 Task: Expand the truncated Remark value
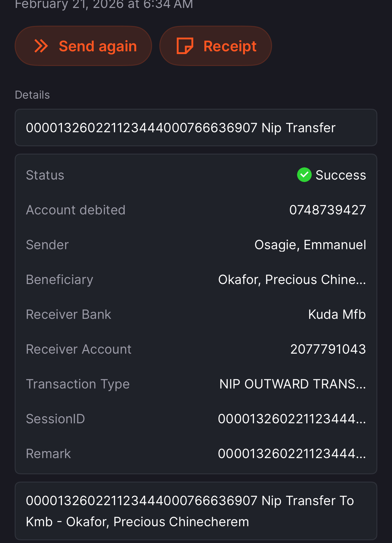tap(292, 454)
